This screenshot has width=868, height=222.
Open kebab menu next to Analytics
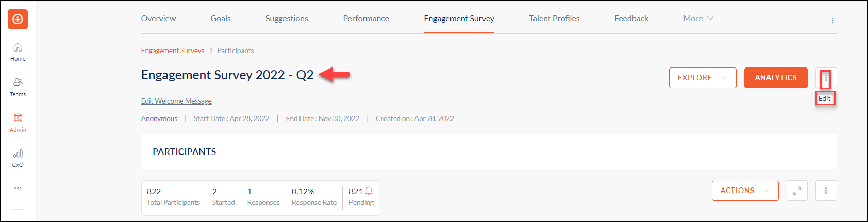(x=826, y=78)
